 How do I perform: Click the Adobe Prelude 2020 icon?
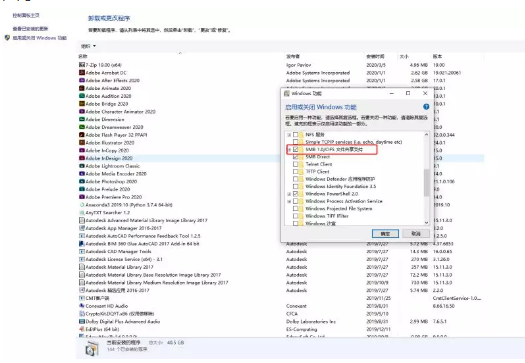(x=82, y=189)
